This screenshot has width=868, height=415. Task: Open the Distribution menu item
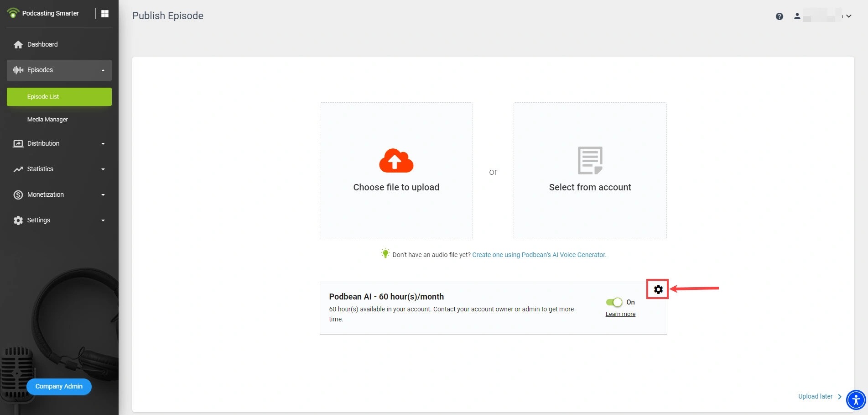tap(43, 143)
